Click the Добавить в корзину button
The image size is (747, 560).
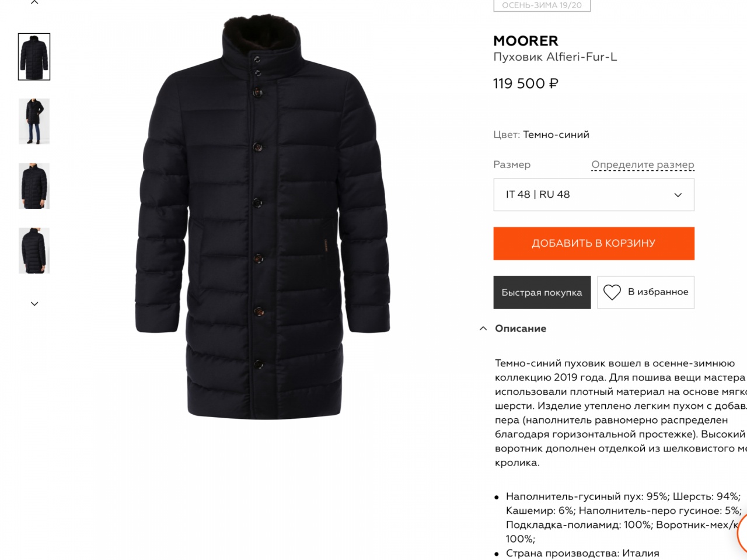(594, 243)
